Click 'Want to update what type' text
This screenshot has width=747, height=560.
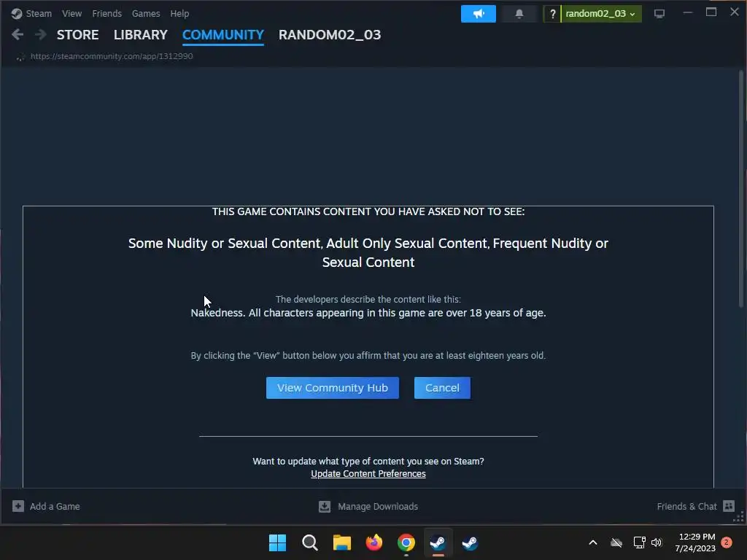click(x=368, y=462)
